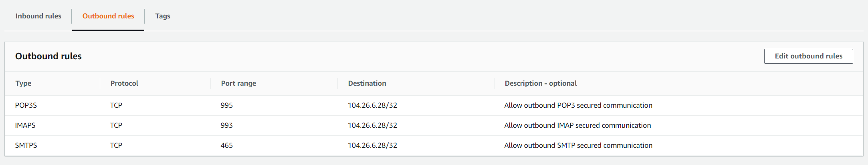
Task: Click the Type column header
Action: (23, 83)
